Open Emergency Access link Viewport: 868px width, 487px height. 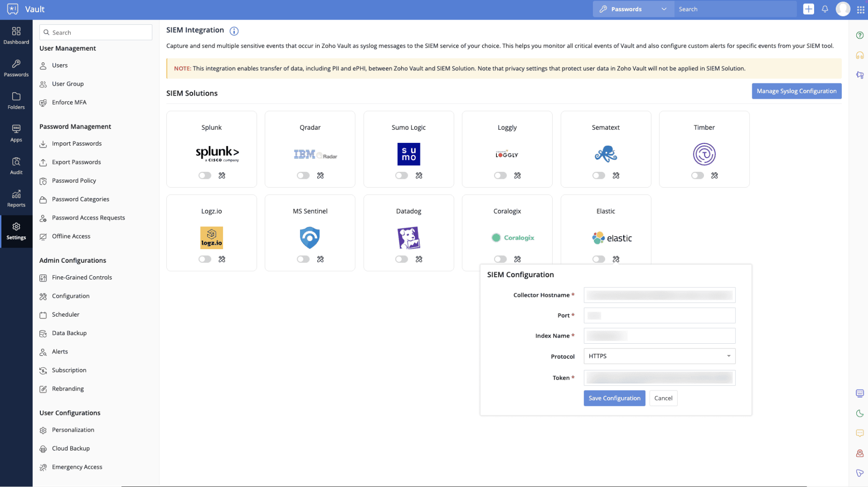tap(77, 467)
